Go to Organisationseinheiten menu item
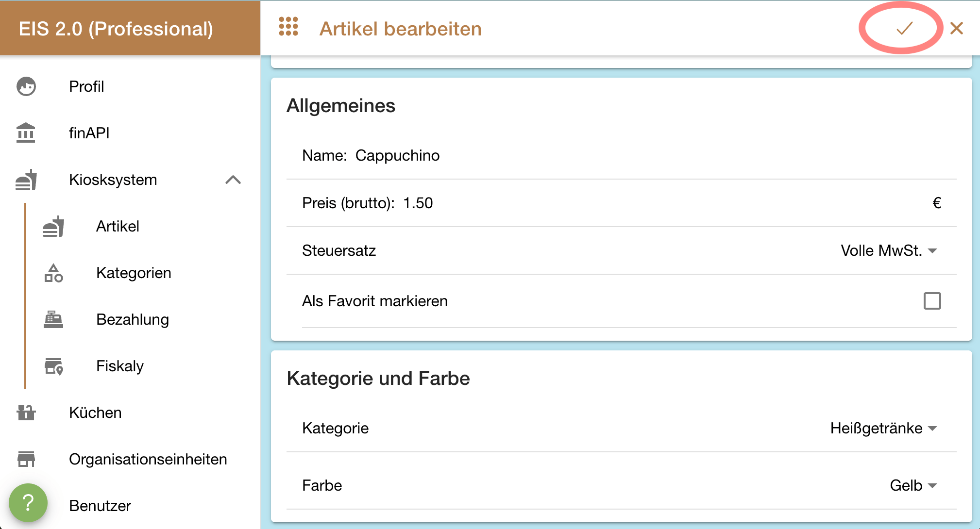 pos(148,459)
